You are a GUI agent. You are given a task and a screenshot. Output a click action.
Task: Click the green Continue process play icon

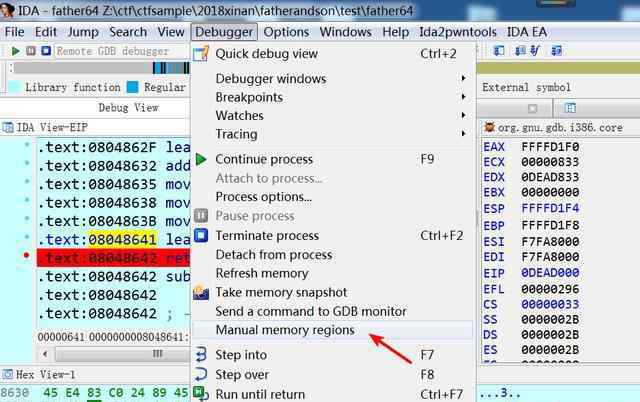click(201, 159)
